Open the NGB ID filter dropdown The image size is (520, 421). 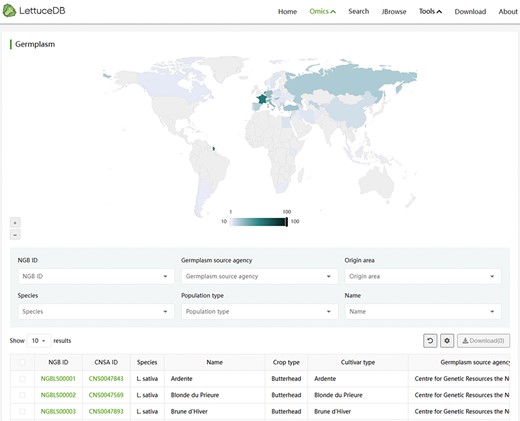point(96,276)
